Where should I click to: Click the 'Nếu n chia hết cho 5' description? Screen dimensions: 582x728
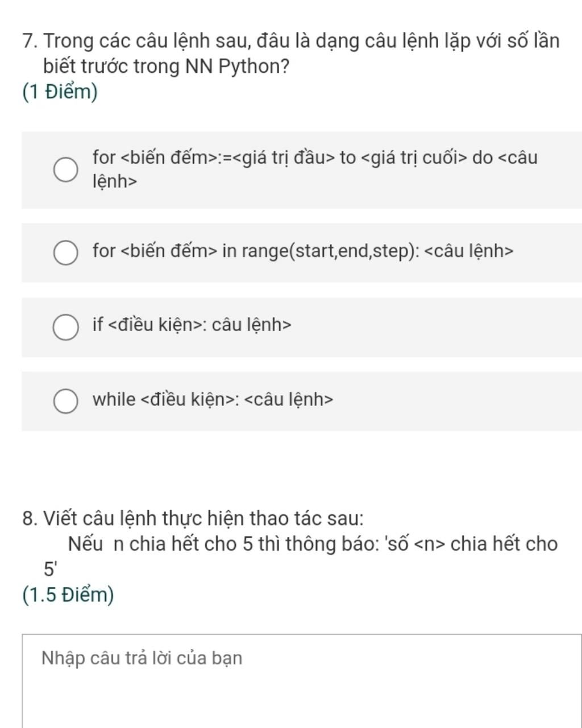click(313, 544)
